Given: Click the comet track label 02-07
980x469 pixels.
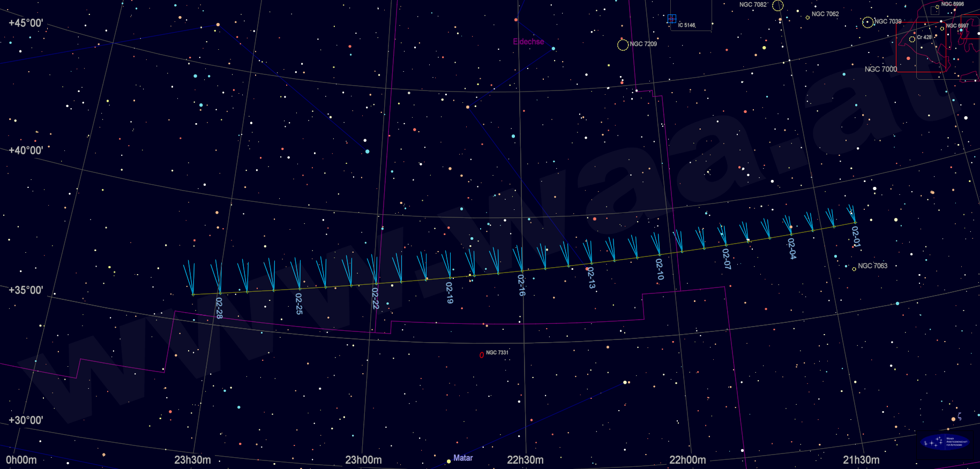Looking at the screenshot, I should click(727, 259).
